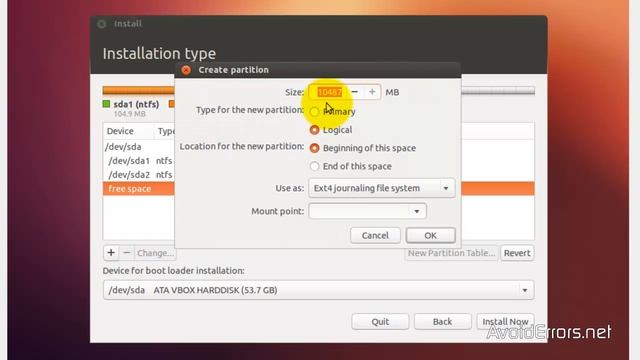Go Back to previous installer step

[442, 322]
